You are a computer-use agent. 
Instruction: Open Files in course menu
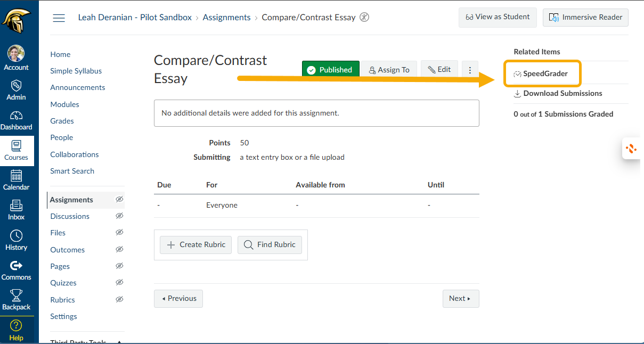coord(58,233)
